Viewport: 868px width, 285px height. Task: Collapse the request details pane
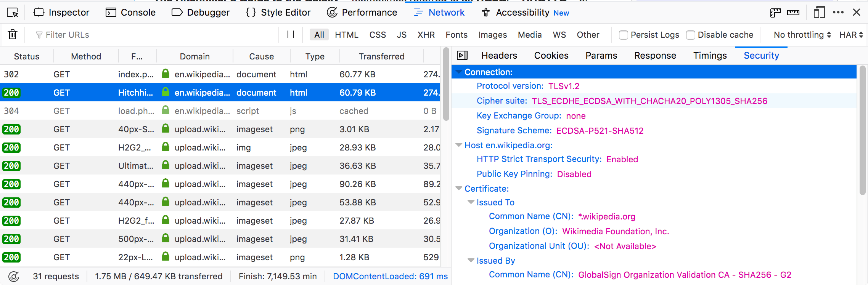coord(462,56)
